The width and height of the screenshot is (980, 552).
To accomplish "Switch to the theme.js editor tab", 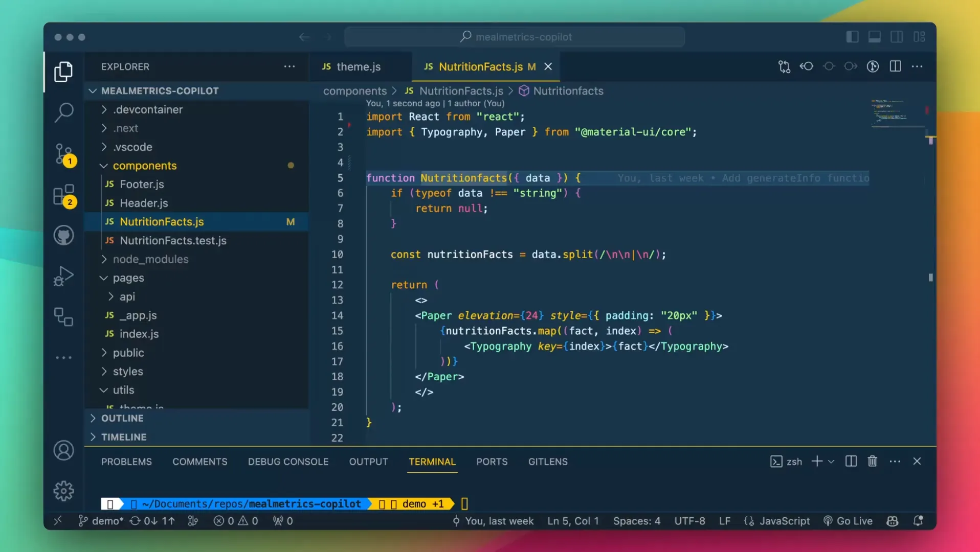I will (x=360, y=66).
